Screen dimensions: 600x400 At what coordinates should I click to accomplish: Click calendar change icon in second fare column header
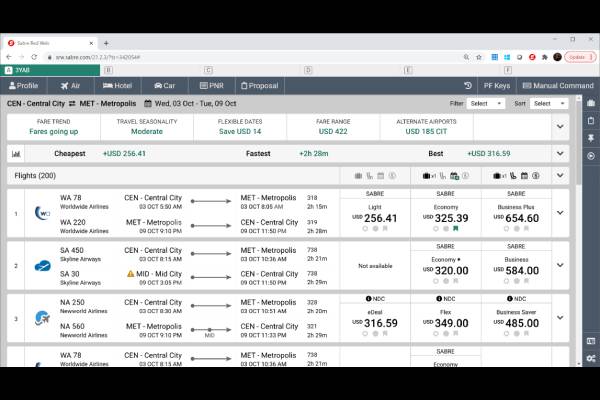[x=454, y=176]
